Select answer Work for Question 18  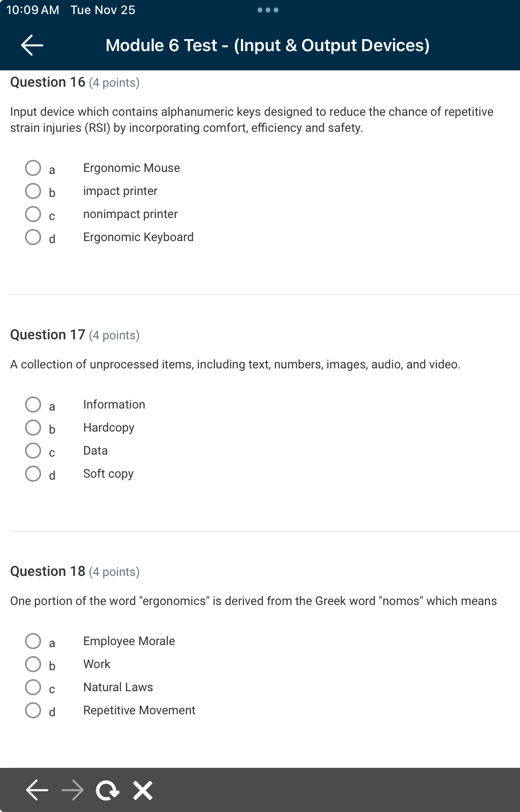[33, 663]
